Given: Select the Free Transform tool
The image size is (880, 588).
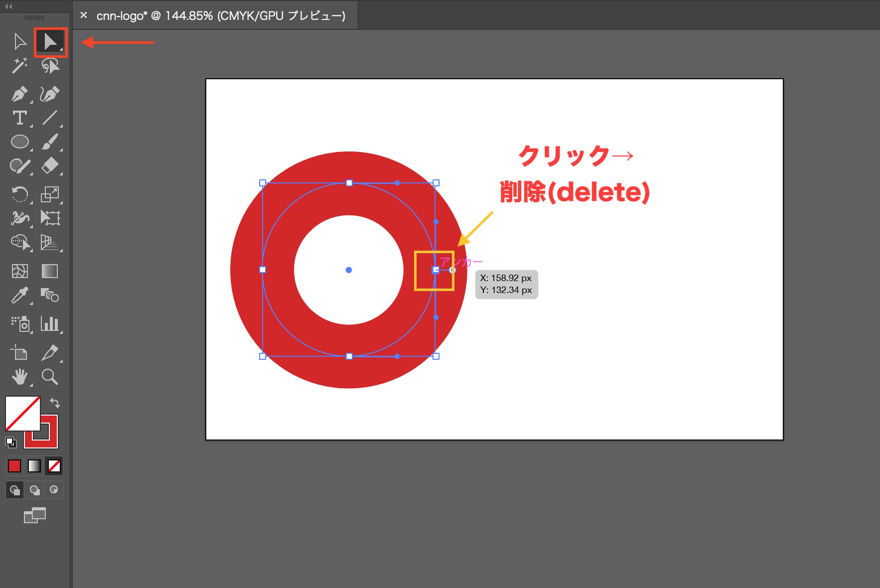Looking at the screenshot, I should coord(50,218).
